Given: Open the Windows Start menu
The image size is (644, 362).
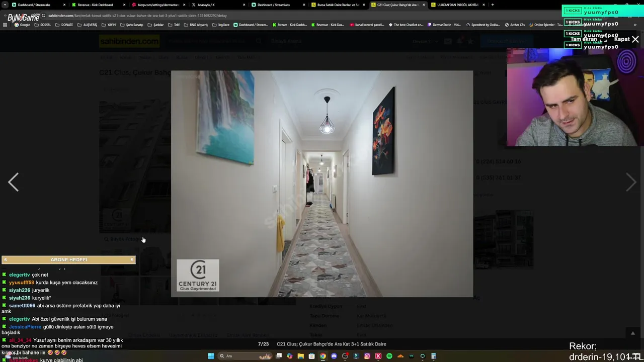Looking at the screenshot, I should coord(211,356).
